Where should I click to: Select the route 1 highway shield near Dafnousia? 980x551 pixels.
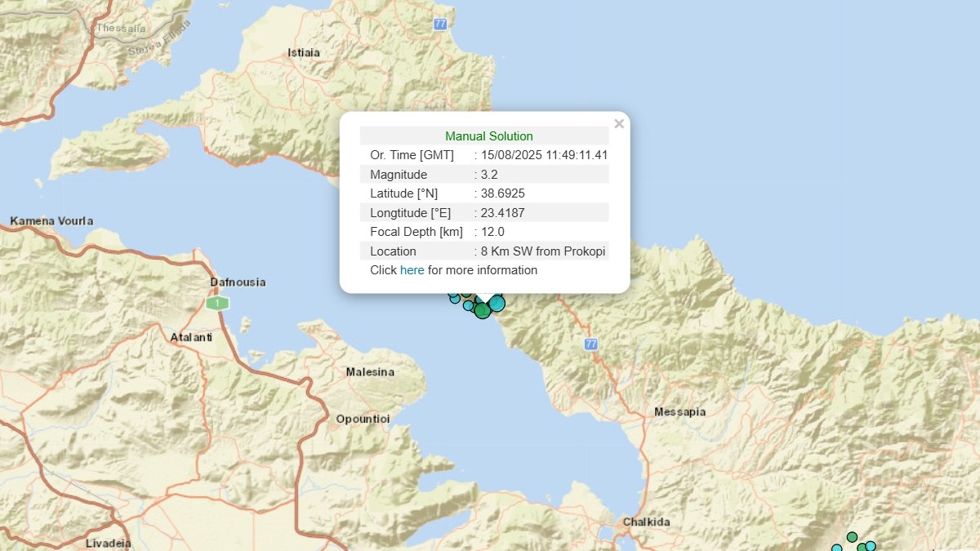coord(217,303)
